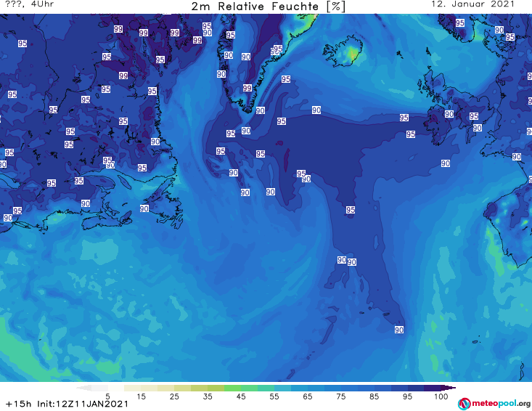Click the '???, 4Uhr' time label
The height and width of the screenshot is (411, 532).
click(x=29, y=4)
